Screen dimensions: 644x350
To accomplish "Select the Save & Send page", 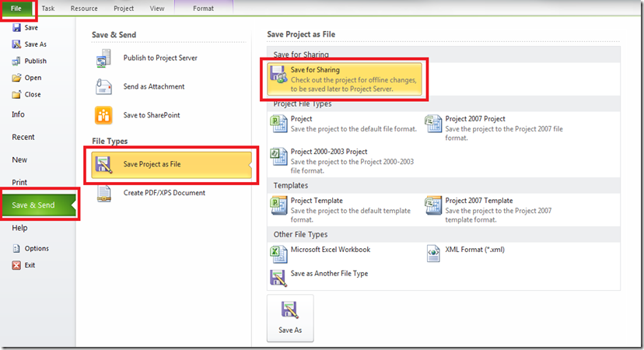I will pyautogui.click(x=39, y=205).
